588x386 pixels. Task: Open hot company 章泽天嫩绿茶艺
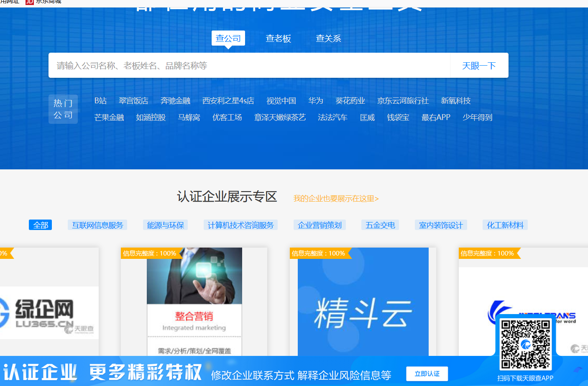click(x=280, y=118)
